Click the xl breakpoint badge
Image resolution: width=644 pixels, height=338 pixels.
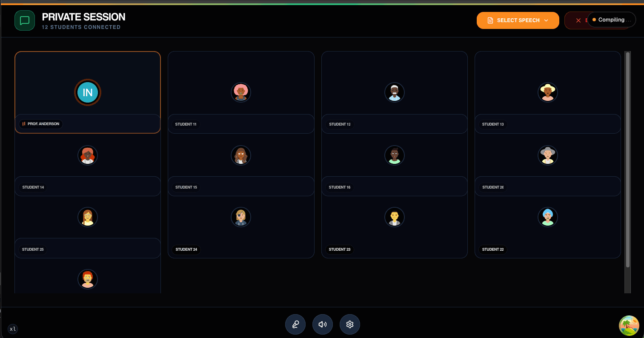click(13, 329)
